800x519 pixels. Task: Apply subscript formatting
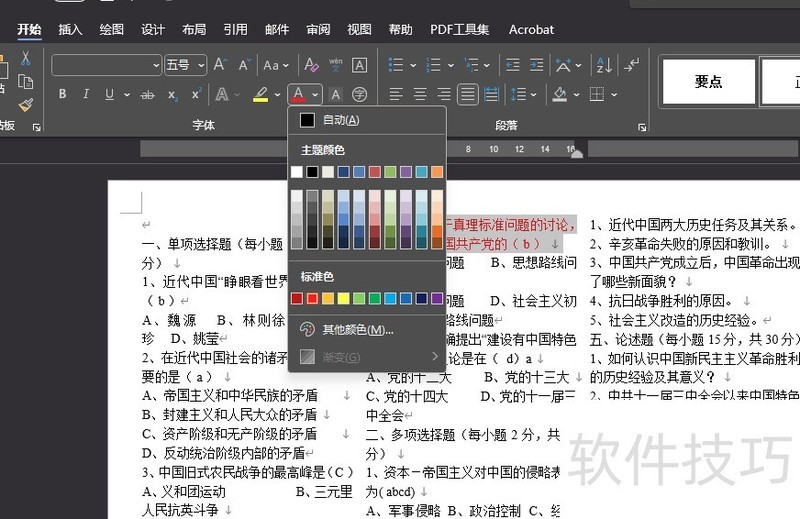172,95
